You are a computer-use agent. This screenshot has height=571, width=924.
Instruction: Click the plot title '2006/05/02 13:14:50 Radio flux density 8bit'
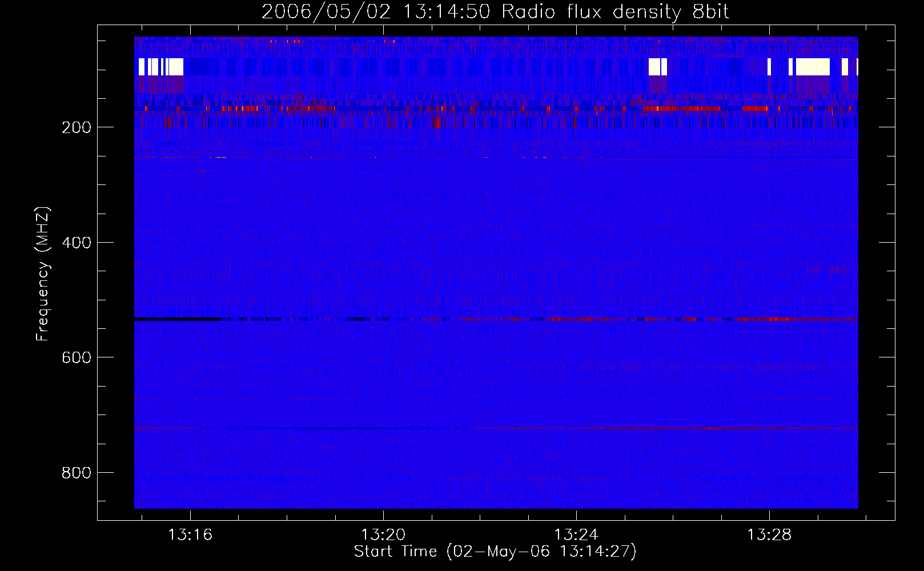coord(495,11)
